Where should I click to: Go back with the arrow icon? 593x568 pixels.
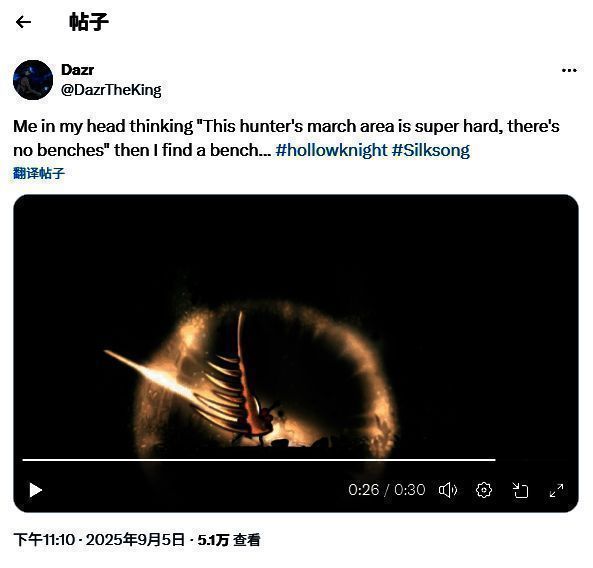coord(23,22)
